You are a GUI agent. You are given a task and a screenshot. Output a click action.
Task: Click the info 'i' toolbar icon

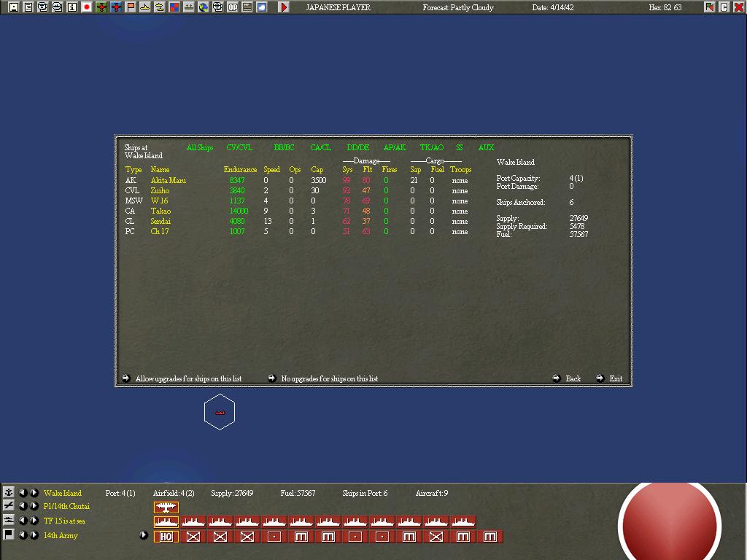coord(72,7)
